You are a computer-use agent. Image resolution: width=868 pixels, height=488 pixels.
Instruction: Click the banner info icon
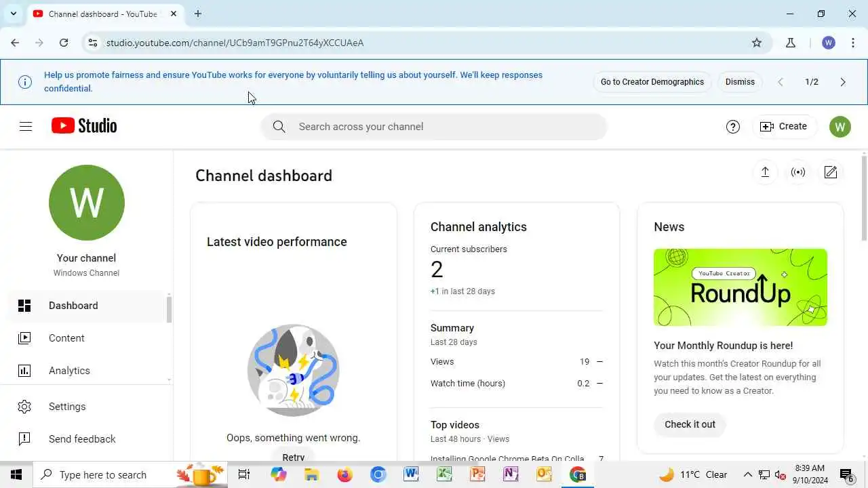[25, 82]
